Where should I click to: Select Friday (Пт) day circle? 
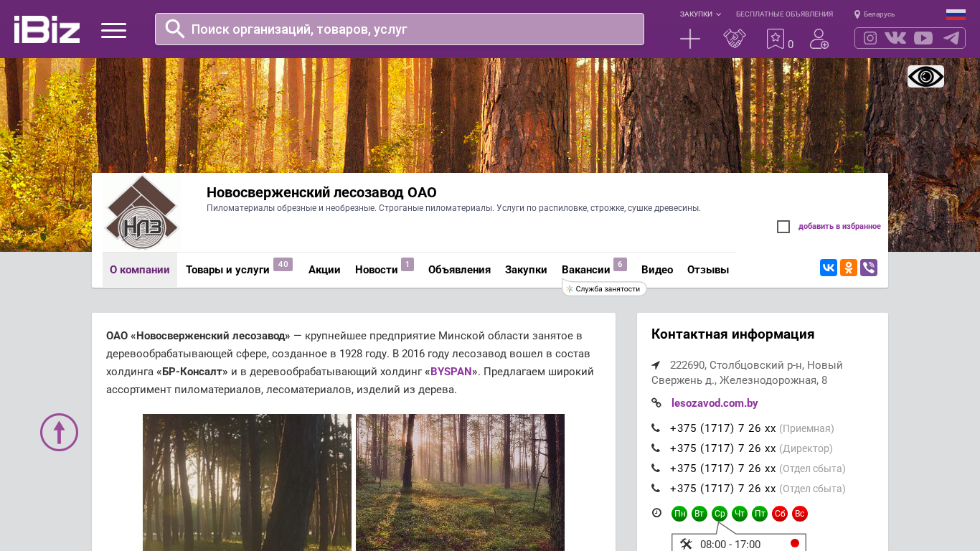tap(760, 514)
